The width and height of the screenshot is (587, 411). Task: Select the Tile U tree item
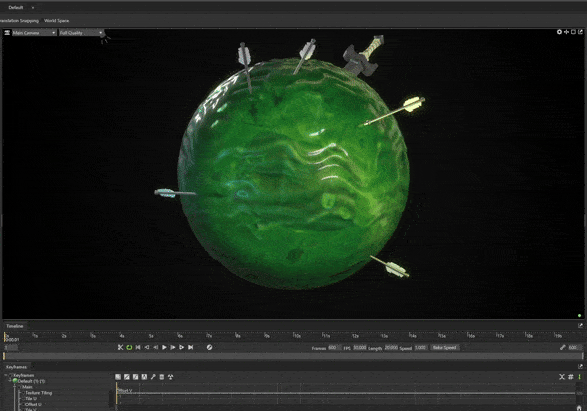click(x=31, y=399)
